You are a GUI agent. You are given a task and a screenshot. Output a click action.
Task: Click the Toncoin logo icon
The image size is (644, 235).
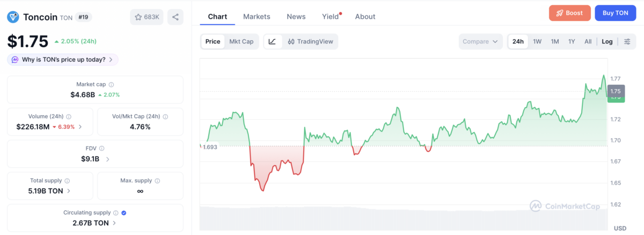(13, 17)
